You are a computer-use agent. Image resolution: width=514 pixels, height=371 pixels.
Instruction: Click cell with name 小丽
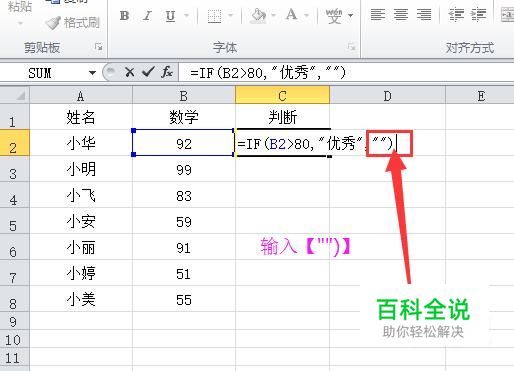pyautogui.click(x=81, y=247)
